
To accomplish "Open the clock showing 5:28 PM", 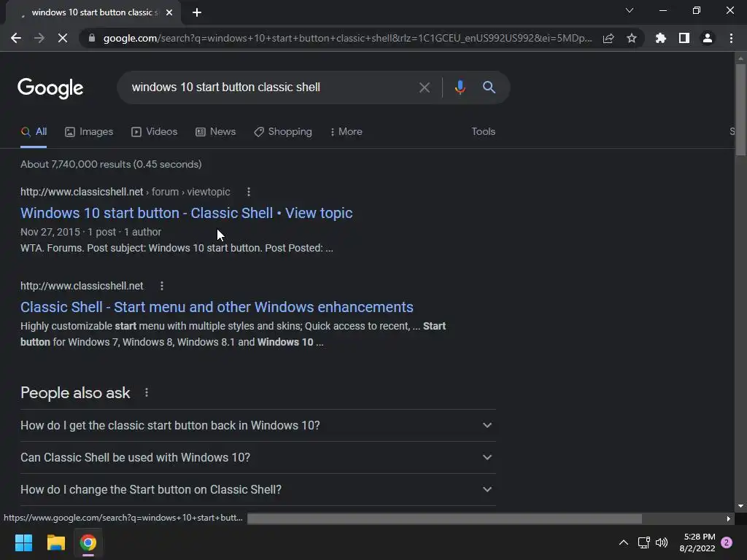I will (x=697, y=542).
